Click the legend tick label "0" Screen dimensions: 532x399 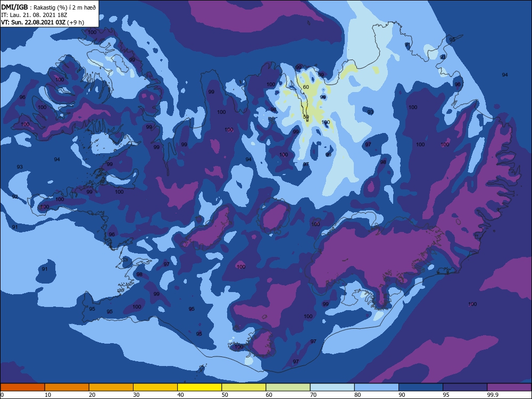2,395
